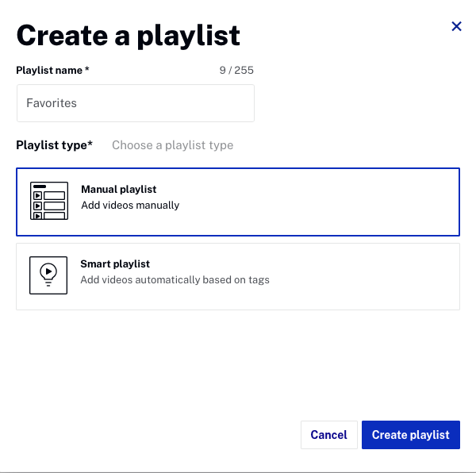Click the 'Manual playlist' title text

tap(118, 190)
